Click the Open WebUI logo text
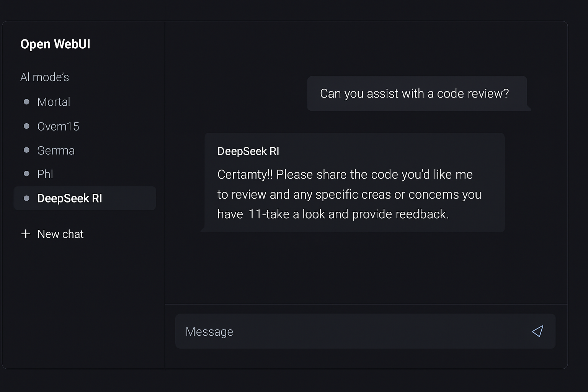 [56, 44]
